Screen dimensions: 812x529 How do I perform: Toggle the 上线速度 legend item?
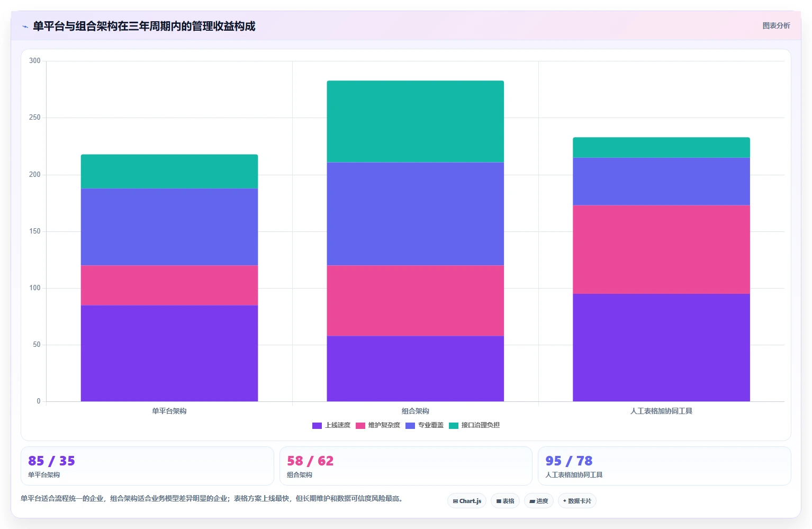pyautogui.click(x=331, y=425)
